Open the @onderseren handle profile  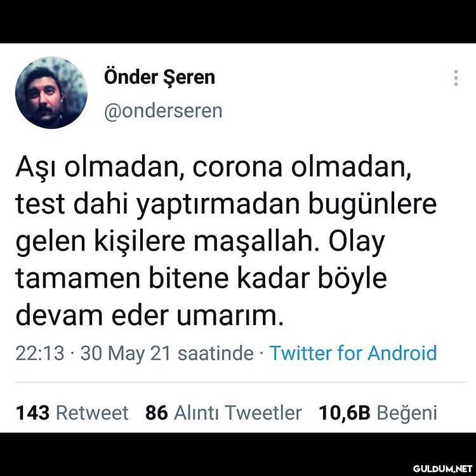coord(163,111)
